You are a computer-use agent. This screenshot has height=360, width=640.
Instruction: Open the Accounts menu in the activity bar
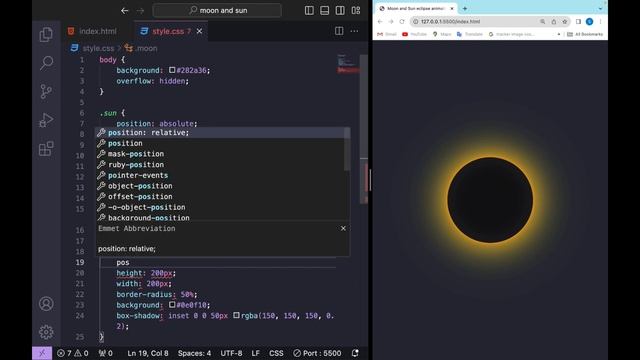pos(46,304)
